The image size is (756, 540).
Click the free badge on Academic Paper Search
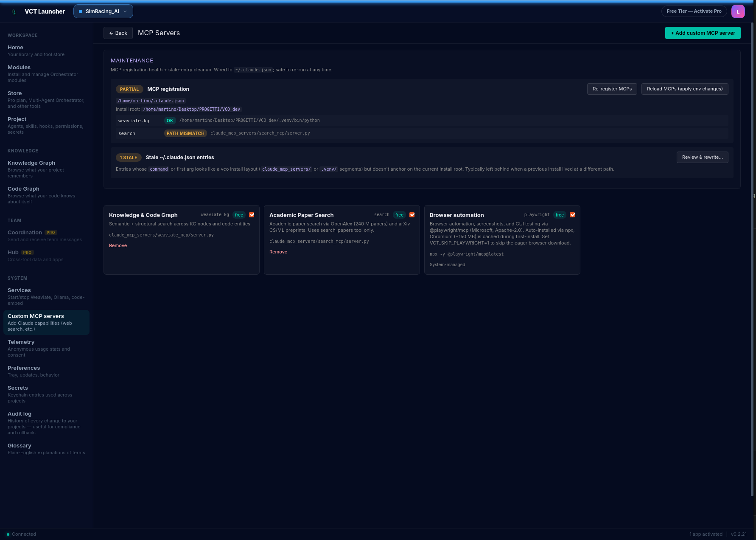(x=399, y=215)
